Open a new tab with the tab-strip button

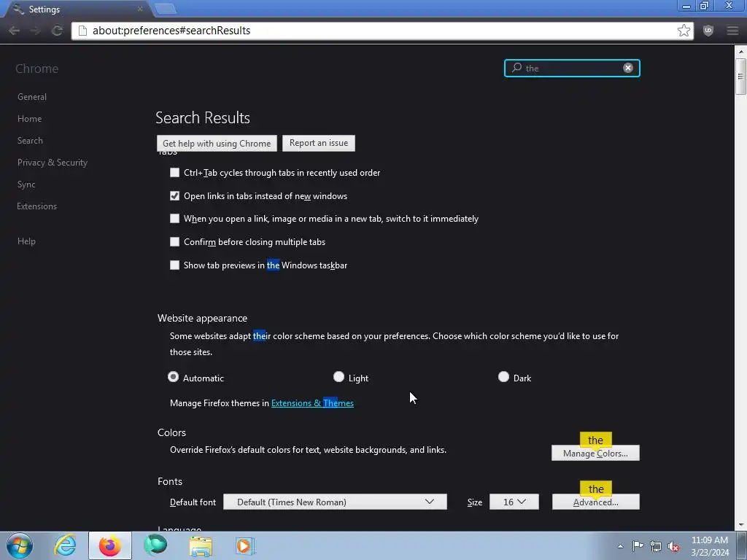[166, 9]
